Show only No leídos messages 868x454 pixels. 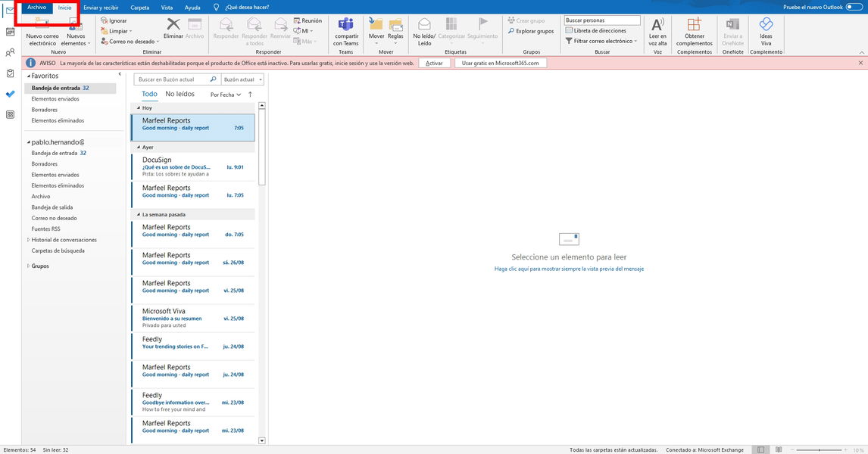pos(180,94)
